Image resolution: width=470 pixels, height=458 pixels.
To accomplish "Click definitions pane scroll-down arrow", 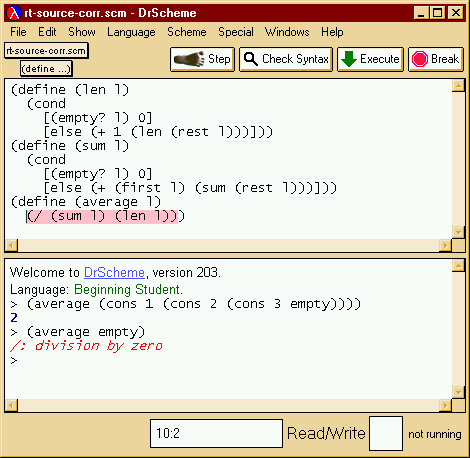I will [x=458, y=232].
